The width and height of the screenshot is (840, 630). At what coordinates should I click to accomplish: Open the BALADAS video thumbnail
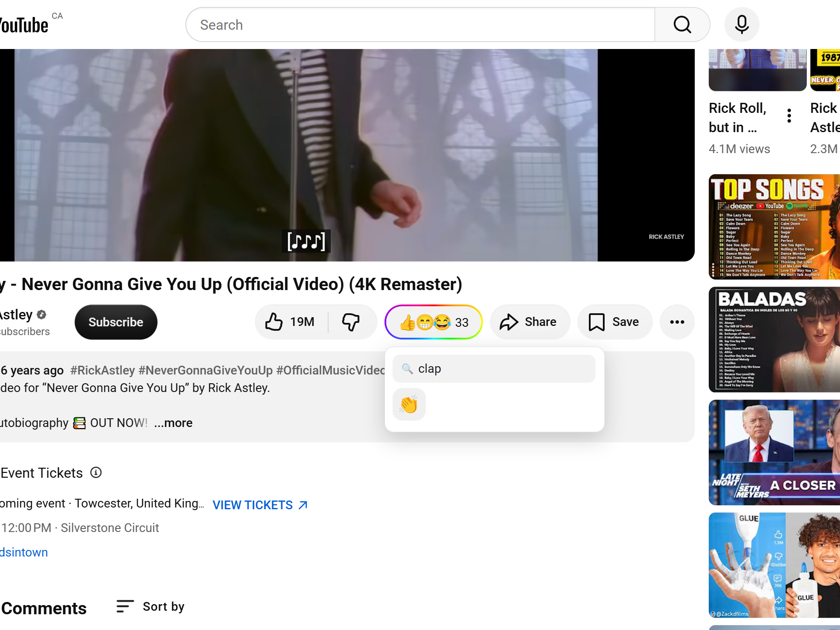[774, 339]
